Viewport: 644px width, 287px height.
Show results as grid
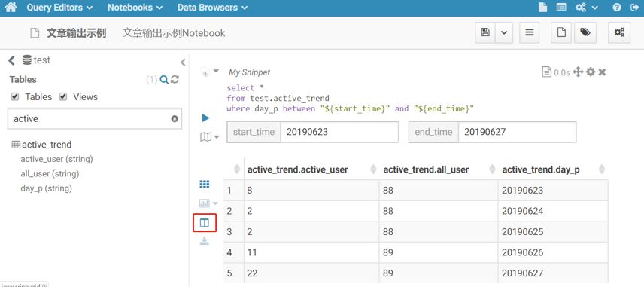pyautogui.click(x=205, y=185)
